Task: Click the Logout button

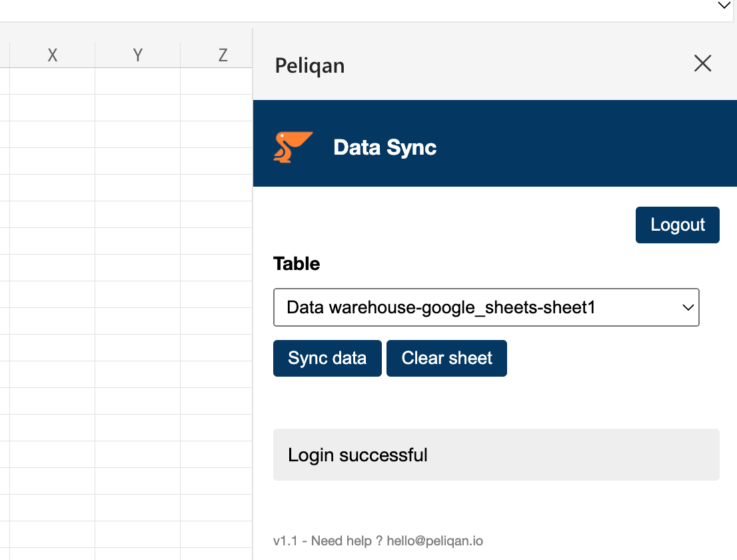Action: (677, 225)
